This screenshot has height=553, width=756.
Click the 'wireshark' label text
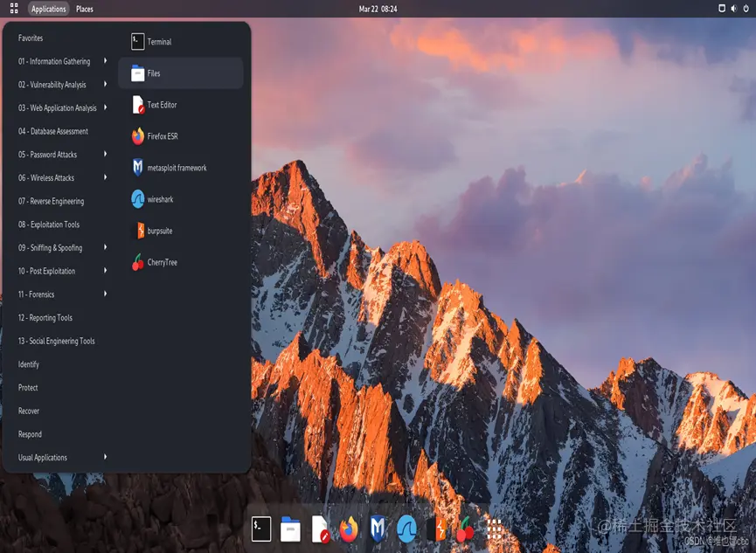click(x=160, y=199)
